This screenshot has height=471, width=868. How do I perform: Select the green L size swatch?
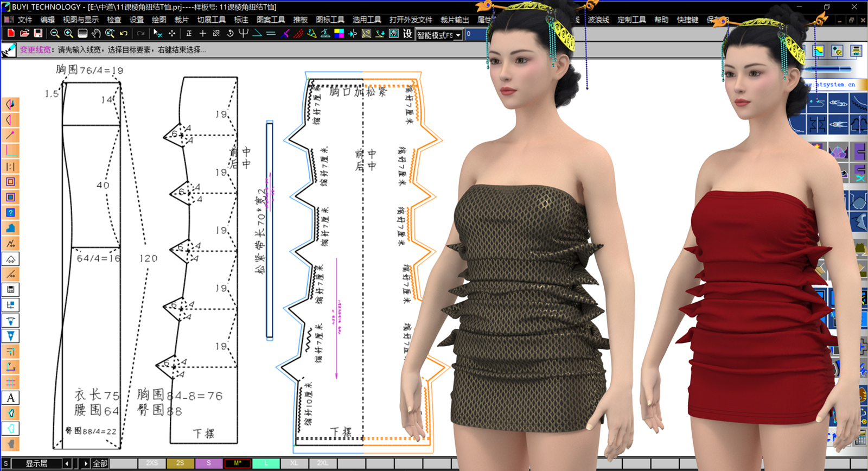(x=266, y=463)
